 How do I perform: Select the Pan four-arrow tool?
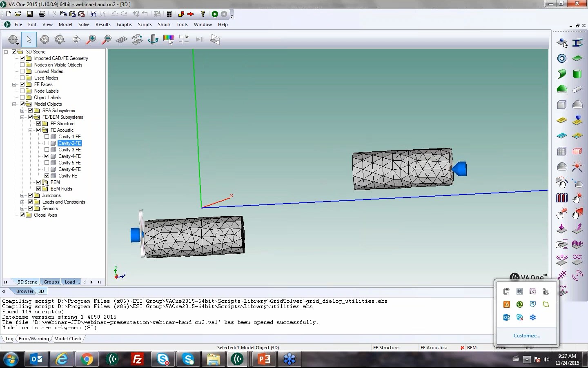(76, 40)
